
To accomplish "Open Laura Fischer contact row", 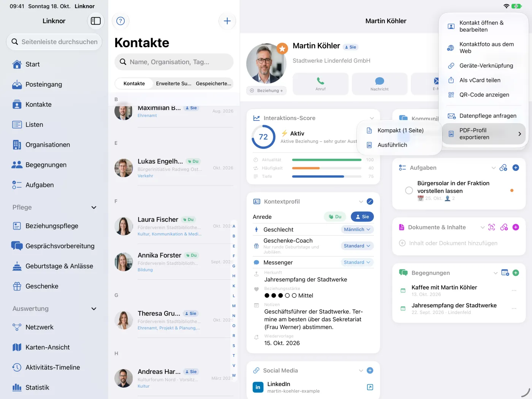I will (174, 226).
